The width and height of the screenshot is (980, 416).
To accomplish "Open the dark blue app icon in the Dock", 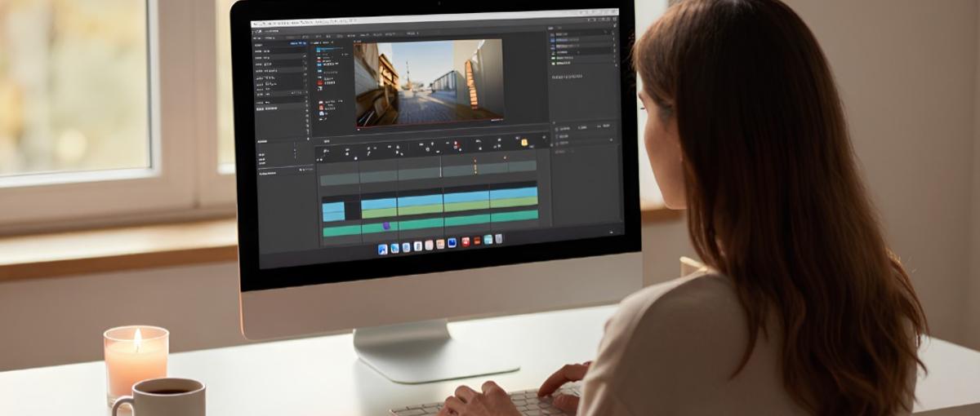I will 452,243.
